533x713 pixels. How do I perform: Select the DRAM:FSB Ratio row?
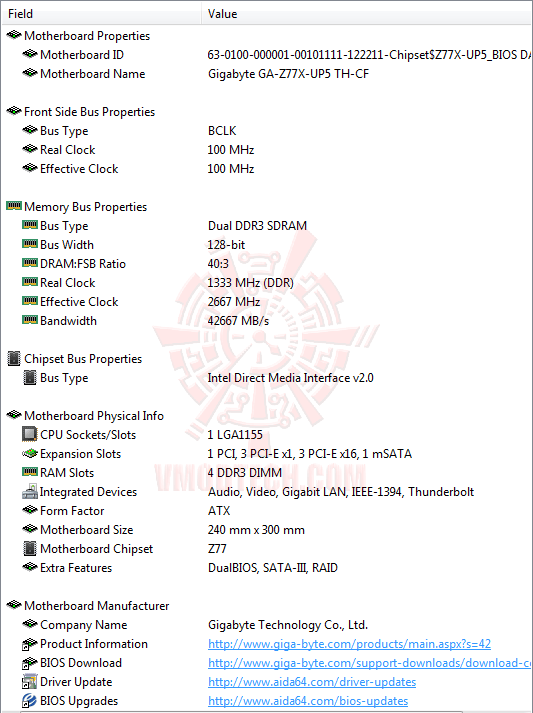click(266, 264)
